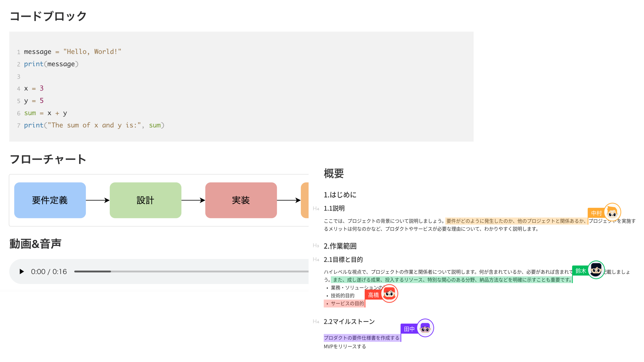Click the H3 marker beside 2.作業範囲

[x=316, y=246]
